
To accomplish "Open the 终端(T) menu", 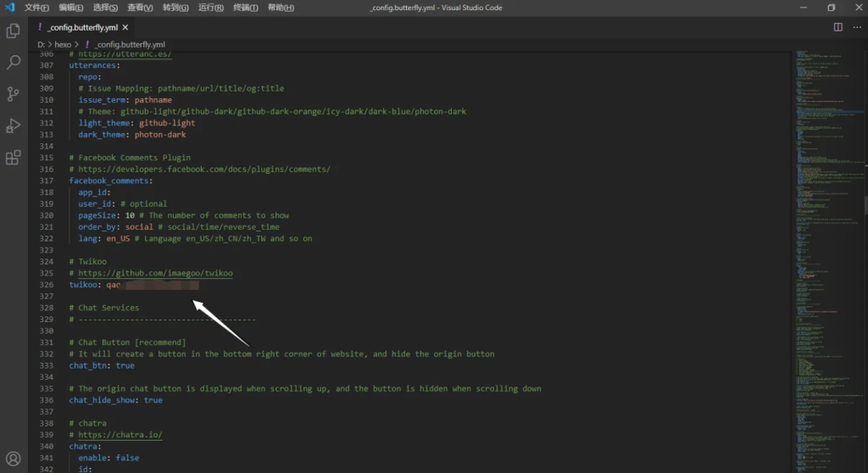I will (x=246, y=8).
